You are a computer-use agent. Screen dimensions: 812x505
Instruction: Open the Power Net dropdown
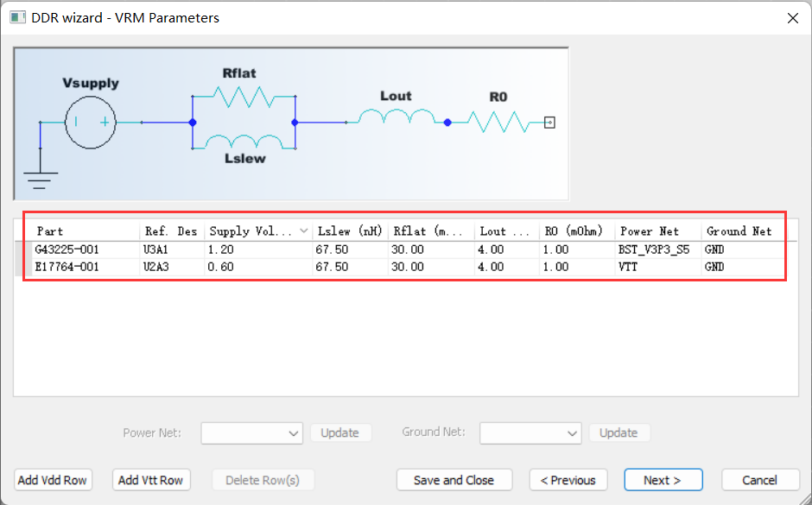(x=251, y=432)
